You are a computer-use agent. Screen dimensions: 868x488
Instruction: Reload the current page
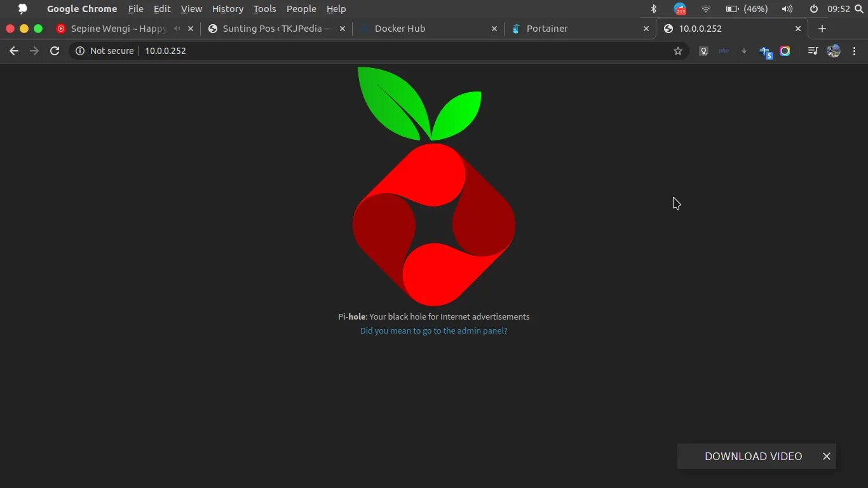55,51
